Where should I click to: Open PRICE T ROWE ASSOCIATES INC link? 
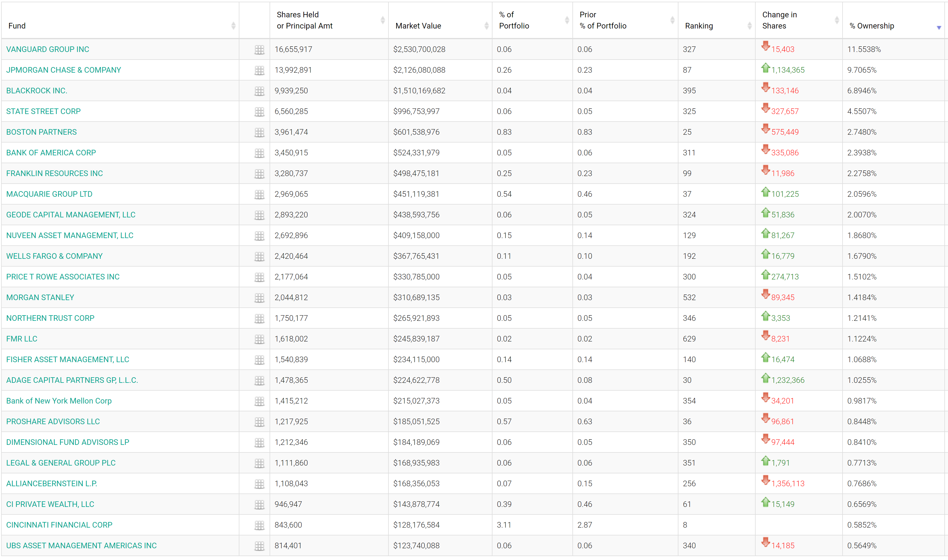63,277
